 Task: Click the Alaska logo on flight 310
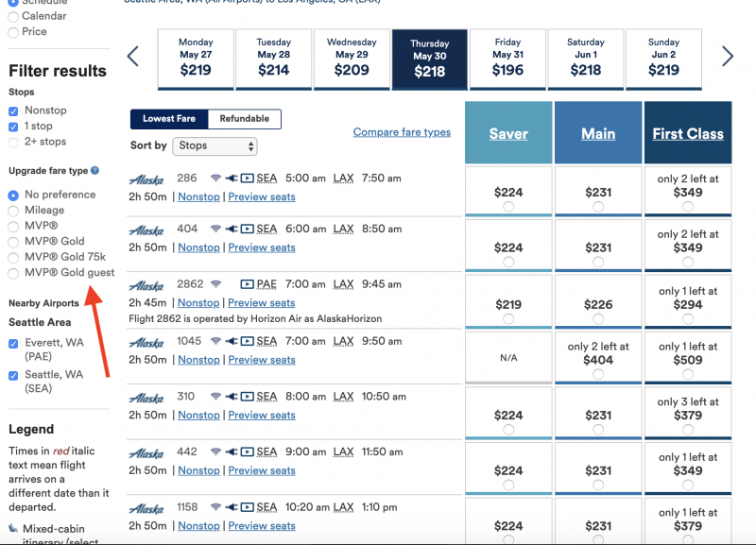(146, 399)
